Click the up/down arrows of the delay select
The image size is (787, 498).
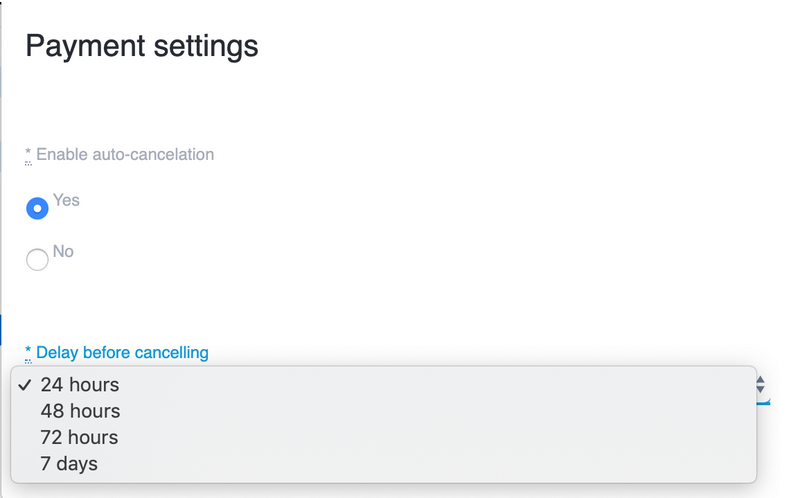760,384
